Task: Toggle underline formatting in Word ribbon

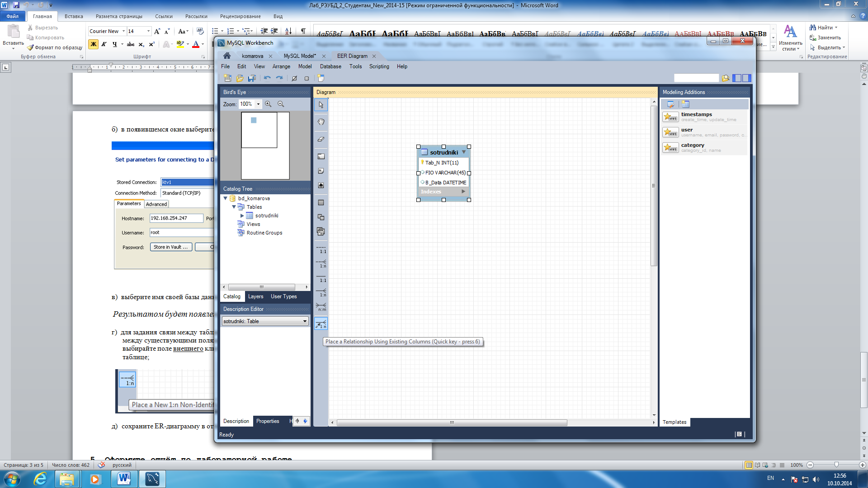Action: coord(114,44)
